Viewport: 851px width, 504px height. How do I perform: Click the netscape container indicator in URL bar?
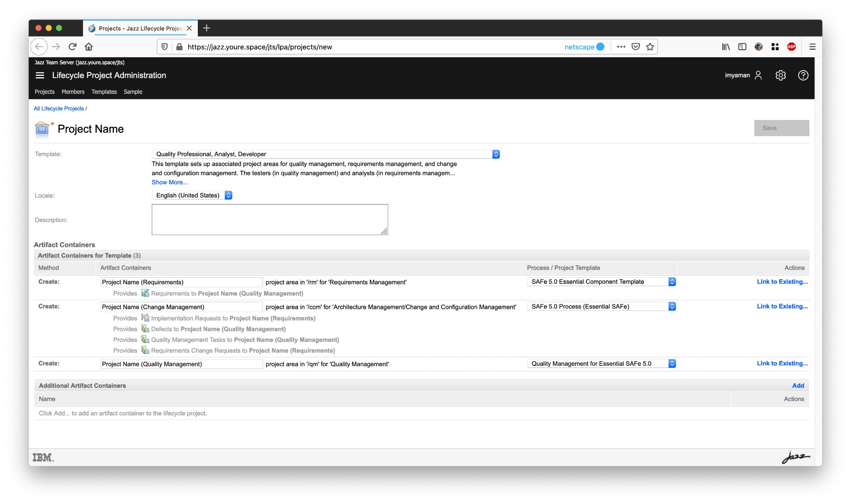click(584, 47)
